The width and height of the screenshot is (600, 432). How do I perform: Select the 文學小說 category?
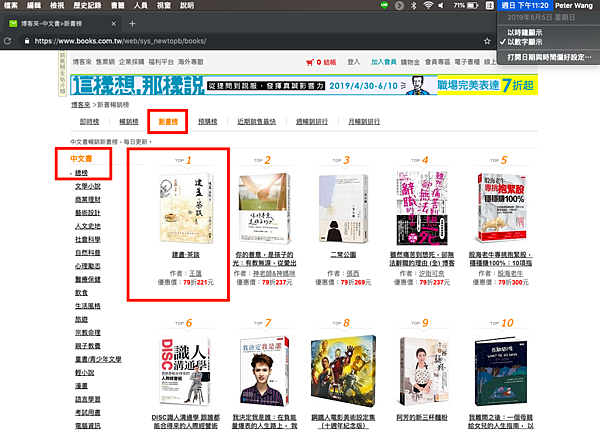click(x=88, y=186)
